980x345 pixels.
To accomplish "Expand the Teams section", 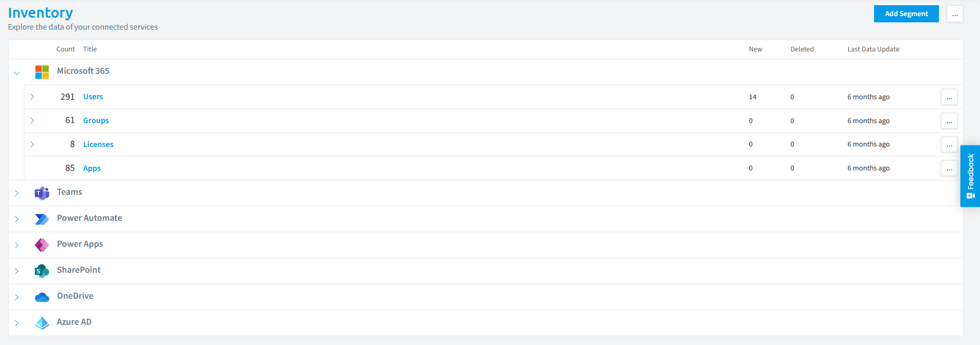I will [x=17, y=193].
